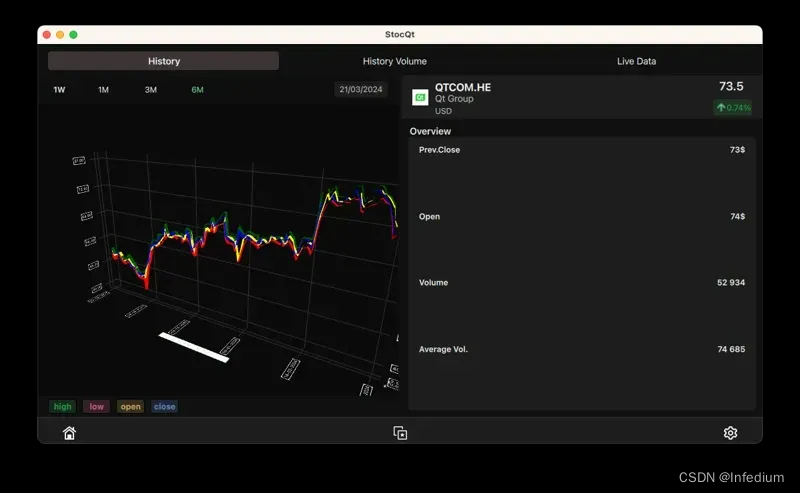800x493 pixels.
Task: Switch to the History tab
Action: click(163, 61)
